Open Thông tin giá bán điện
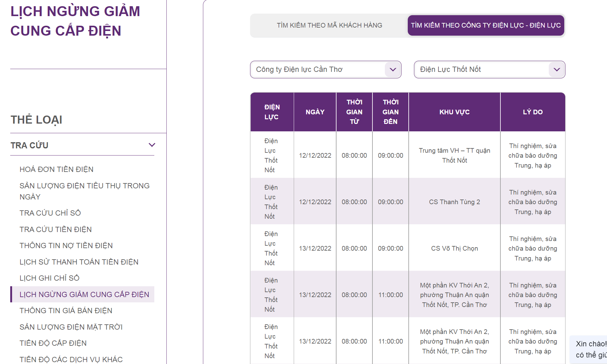 (x=66, y=311)
